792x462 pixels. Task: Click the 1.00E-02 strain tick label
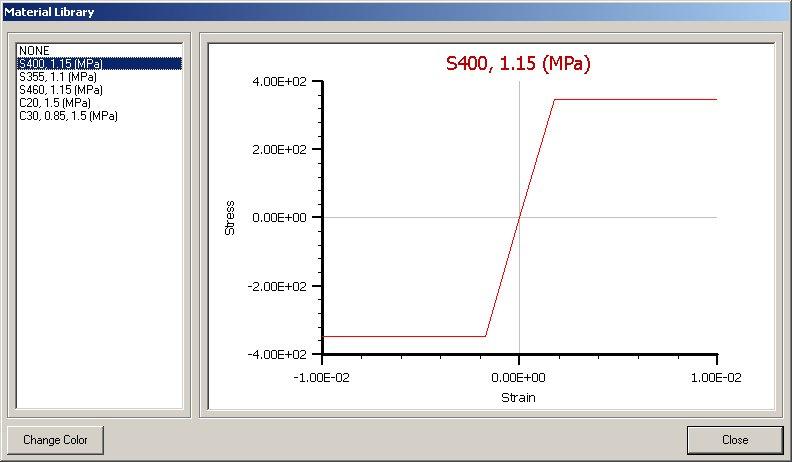(x=717, y=376)
